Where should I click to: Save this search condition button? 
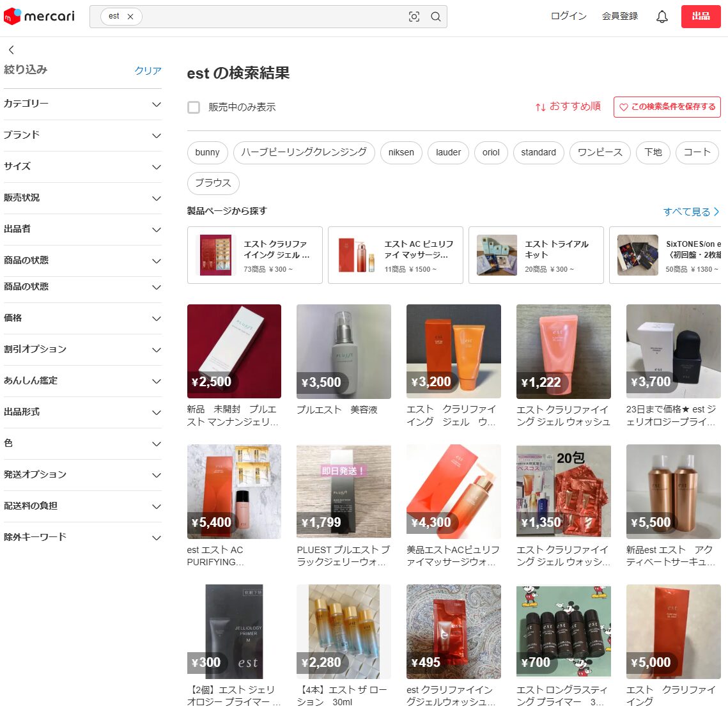coord(667,107)
